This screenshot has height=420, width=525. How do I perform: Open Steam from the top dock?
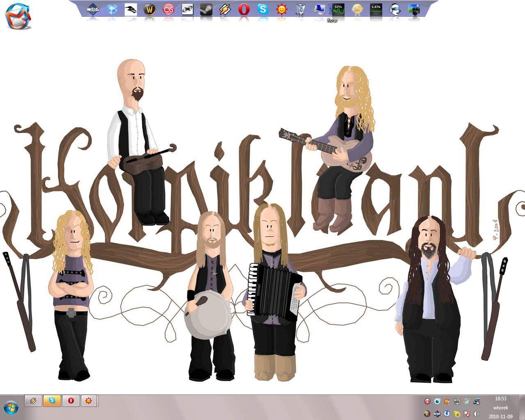[x=206, y=9]
